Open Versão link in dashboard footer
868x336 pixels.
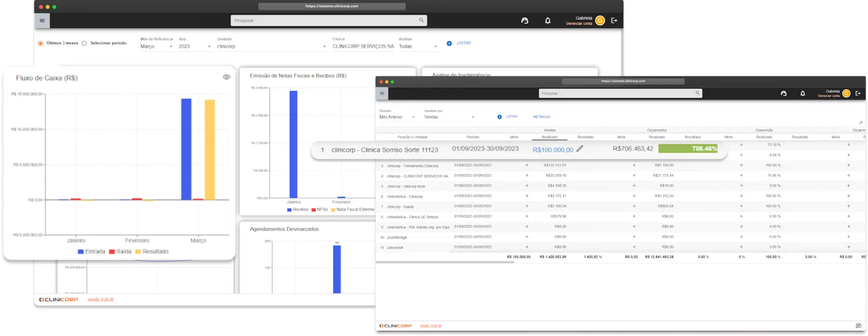click(101, 299)
